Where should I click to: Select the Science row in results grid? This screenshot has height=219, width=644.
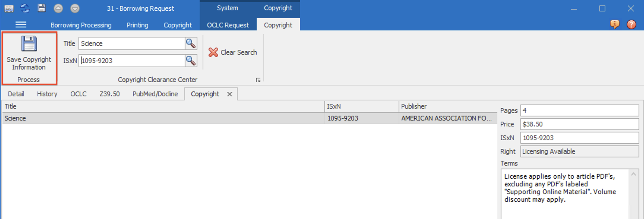click(163, 118)
